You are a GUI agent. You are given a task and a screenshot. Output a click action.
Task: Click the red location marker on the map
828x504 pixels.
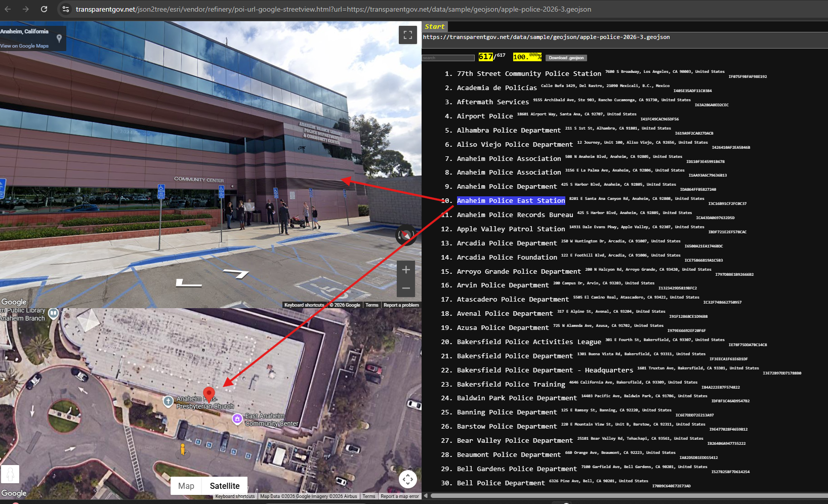click(209, 394)
